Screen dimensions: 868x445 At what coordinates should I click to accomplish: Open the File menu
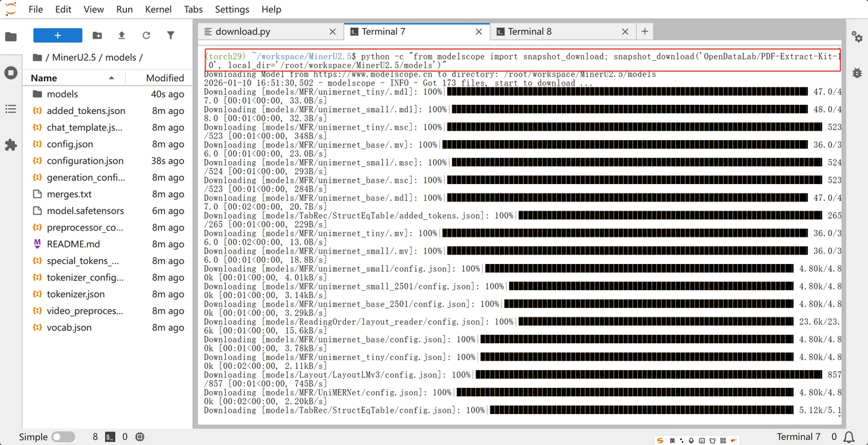coord(36,9)
